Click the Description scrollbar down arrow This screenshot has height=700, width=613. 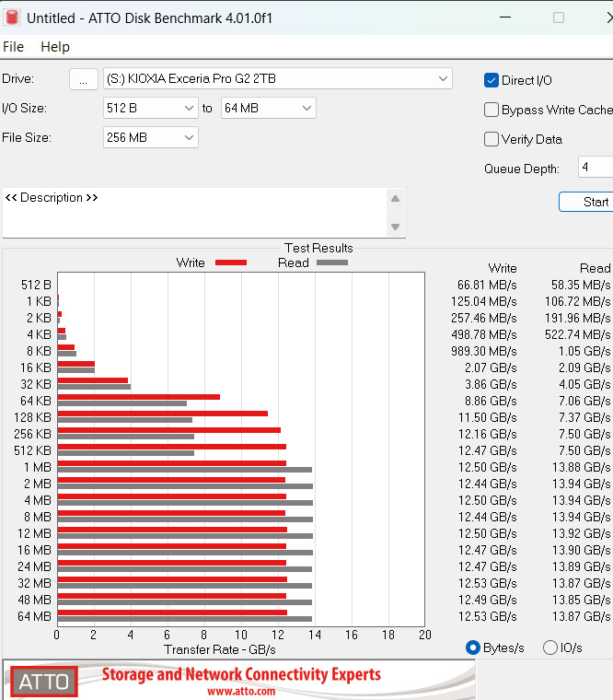(x=395, y=227)
